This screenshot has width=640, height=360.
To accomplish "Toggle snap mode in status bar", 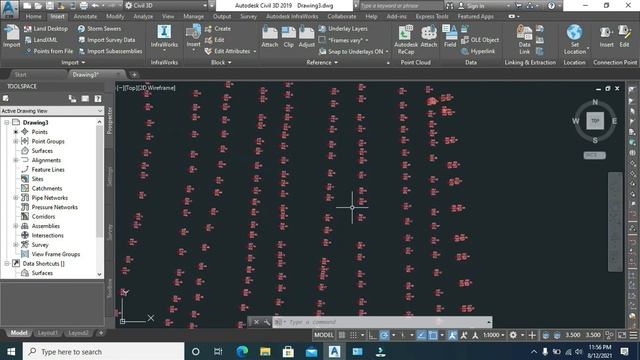I will [x=353, y=335].
